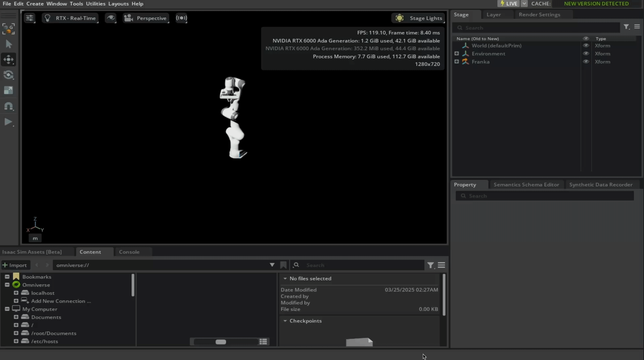Screen dimensions: 644x360
Task: Open viewport eye display options
Action: coord(110,18)
